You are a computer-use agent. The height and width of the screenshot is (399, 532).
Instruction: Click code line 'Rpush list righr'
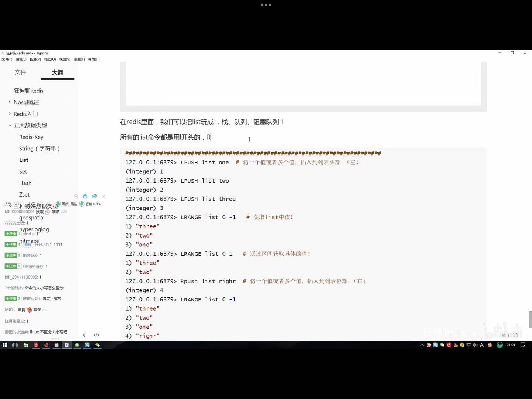pyautogui.click(x=208, y=281)
